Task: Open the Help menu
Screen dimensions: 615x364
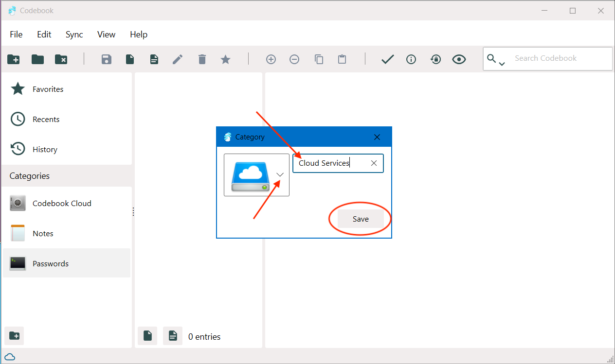Action: 139,35
